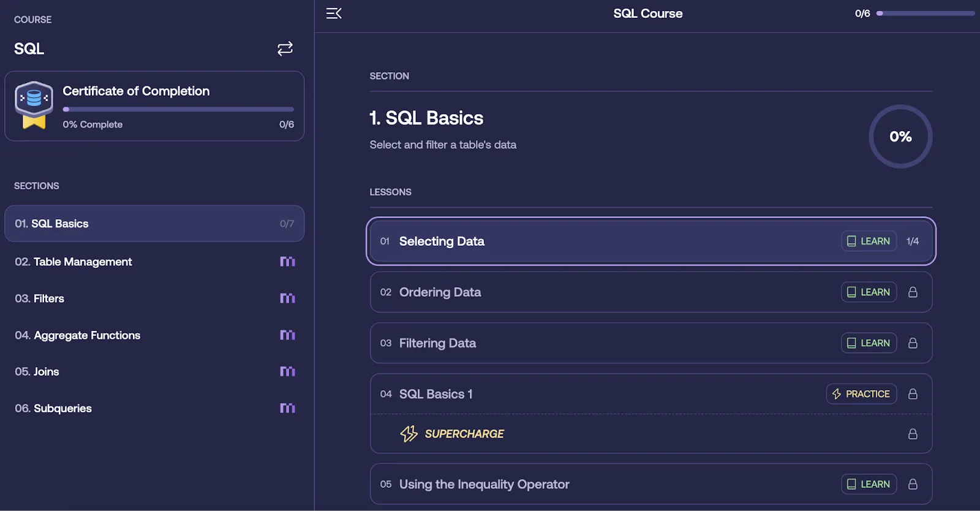Open the 02. Table Management section
The width and height of the screenshot is (980, 511).
point(154,262)
